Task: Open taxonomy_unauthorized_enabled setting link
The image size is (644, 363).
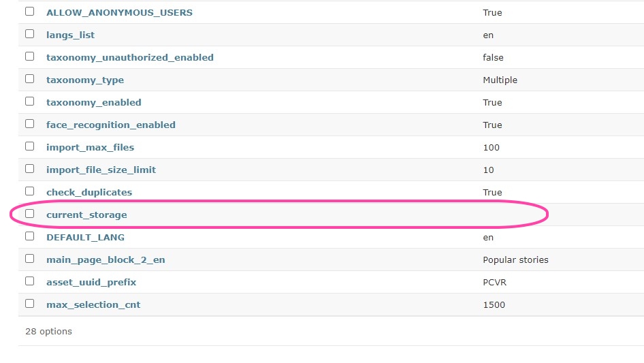Action: [x=130, y=58]
